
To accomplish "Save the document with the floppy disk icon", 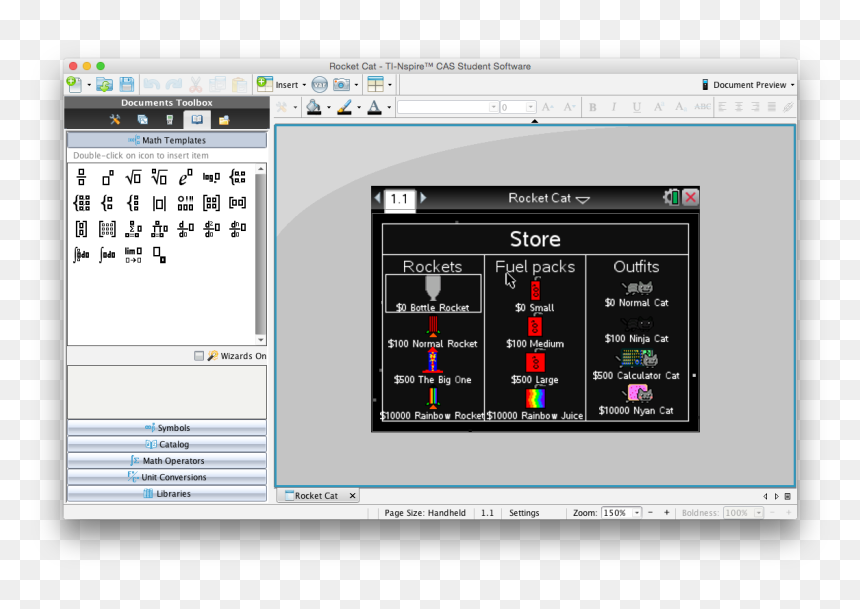I will tap(127, 84).
